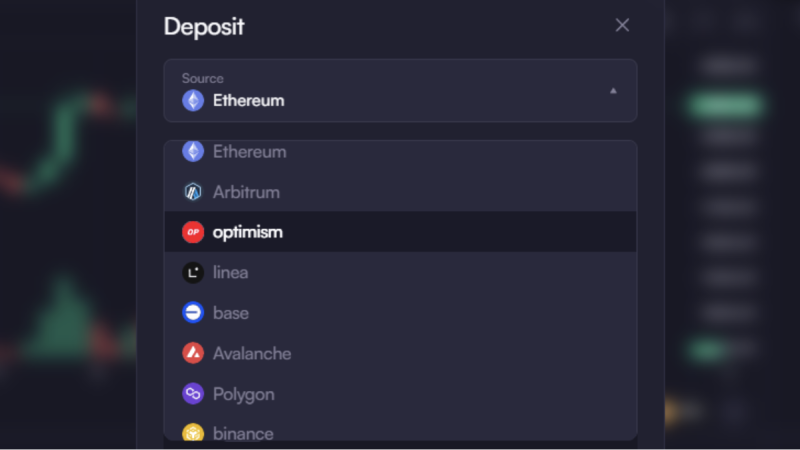The width and height of the screenshot is (800, 450).
Task: Click the purple Polygon network icon
Action: pos(193,394)
